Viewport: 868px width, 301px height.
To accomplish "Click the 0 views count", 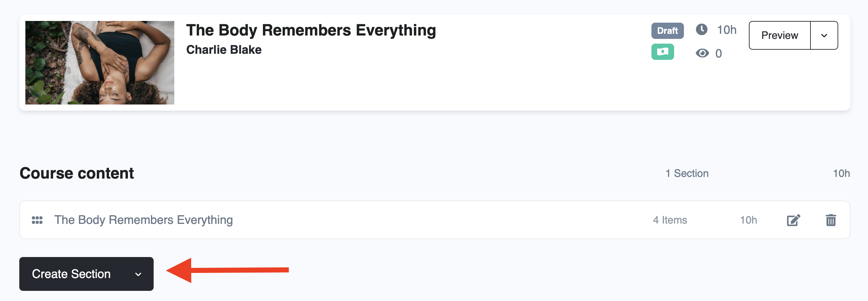I will pyautogui.click(x=718, y=53).
